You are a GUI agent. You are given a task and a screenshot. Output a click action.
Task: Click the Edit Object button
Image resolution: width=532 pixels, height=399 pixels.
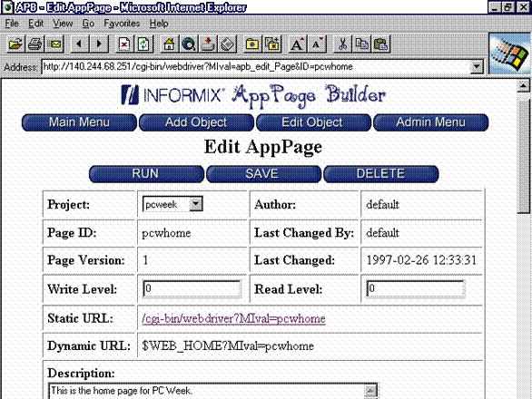[313, 122]
